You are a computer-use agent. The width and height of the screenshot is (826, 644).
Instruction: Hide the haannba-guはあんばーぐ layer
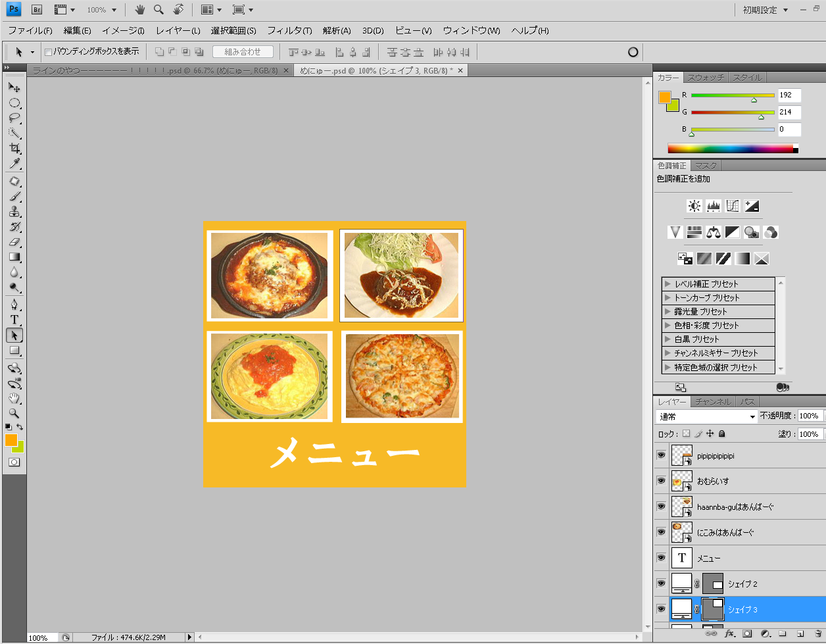coord(661,506)
